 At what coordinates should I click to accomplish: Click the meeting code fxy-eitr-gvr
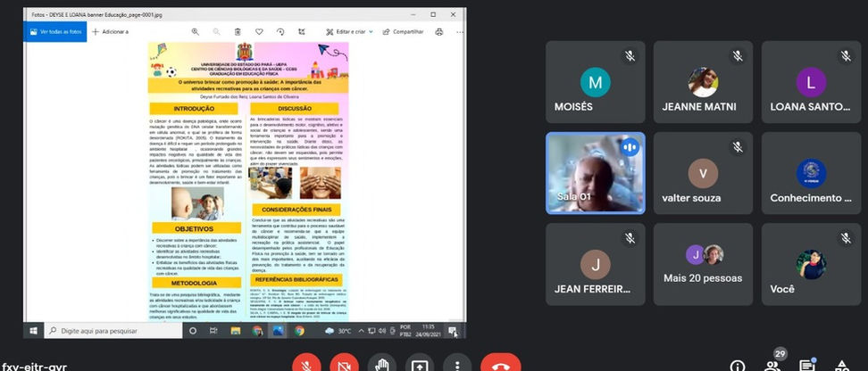pyautogui.click(x=35, y=366)
